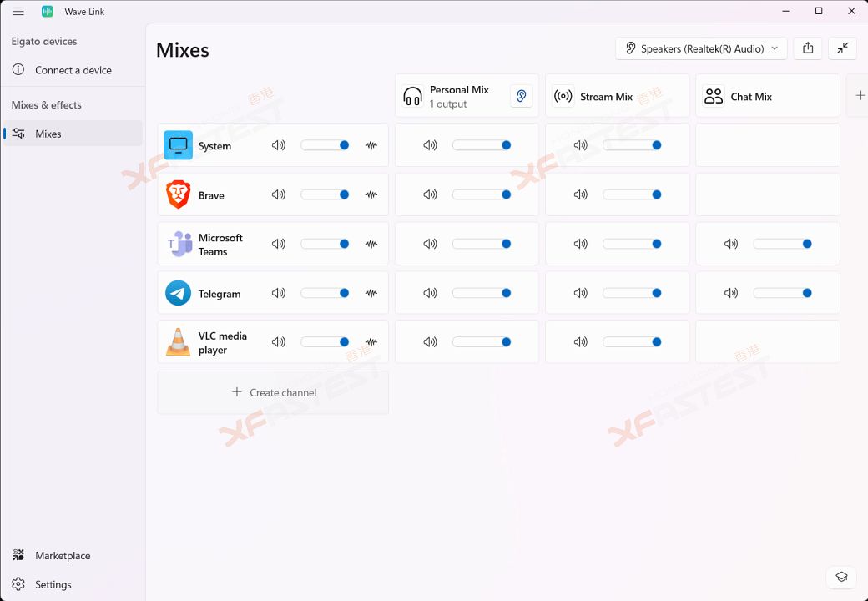This screenshot has width=868, height=601.
Task: Open the Stream Mix header
Action: (606, 97)
